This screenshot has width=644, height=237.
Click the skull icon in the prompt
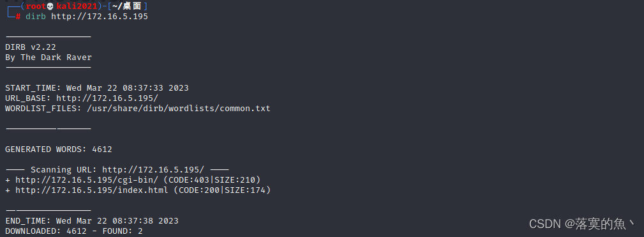pos(50,6)
